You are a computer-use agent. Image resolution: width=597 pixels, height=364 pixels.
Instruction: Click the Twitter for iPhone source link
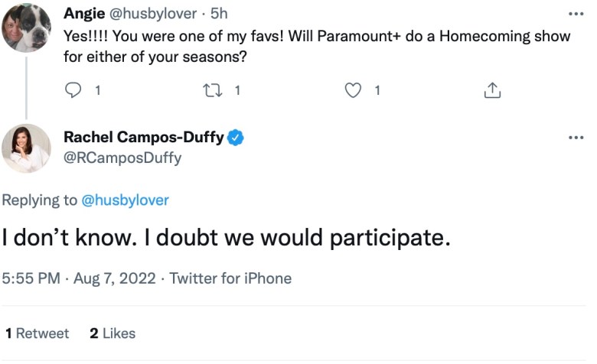tap(230, 278)
